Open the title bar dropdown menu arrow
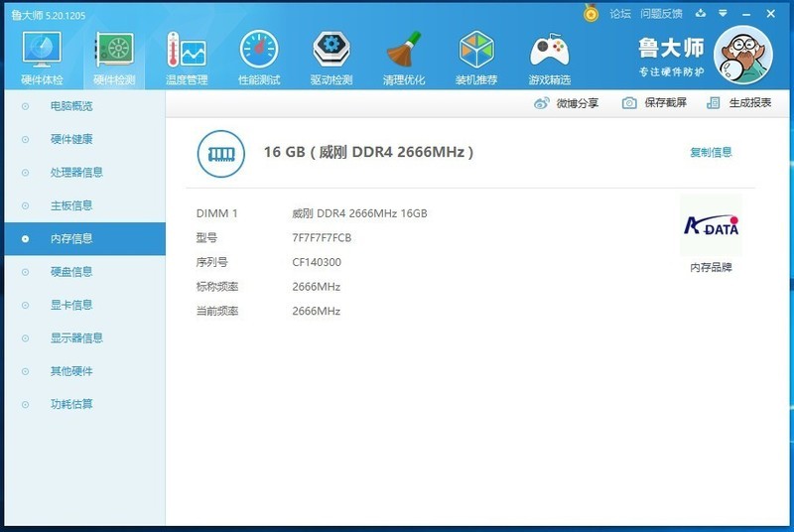The image size is (794, 532). point(724,13)
